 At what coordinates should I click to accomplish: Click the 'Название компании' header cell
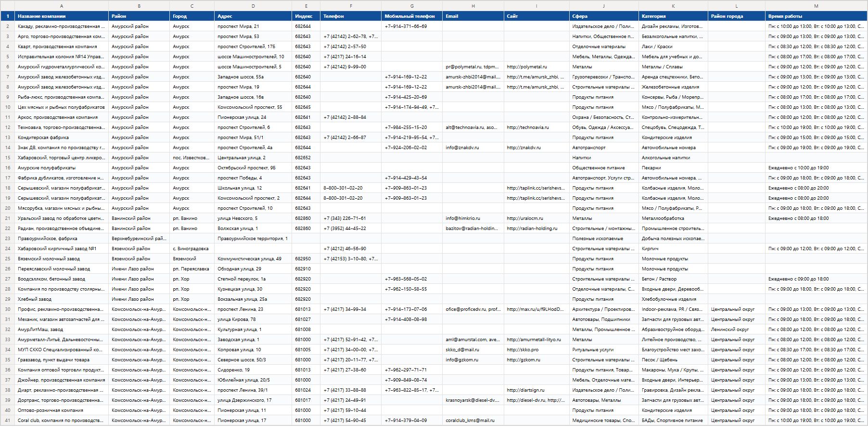[x=62, y=16]
